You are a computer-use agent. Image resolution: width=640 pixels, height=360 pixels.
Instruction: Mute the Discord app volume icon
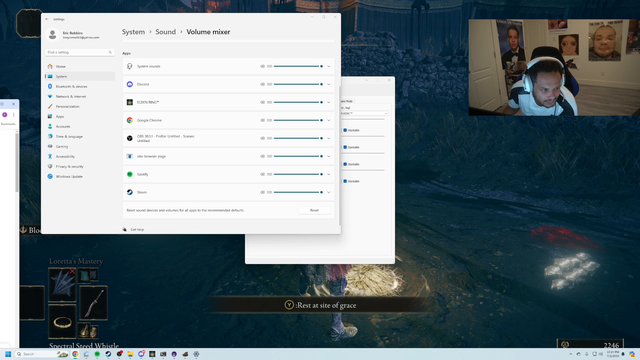pos(262,84)
